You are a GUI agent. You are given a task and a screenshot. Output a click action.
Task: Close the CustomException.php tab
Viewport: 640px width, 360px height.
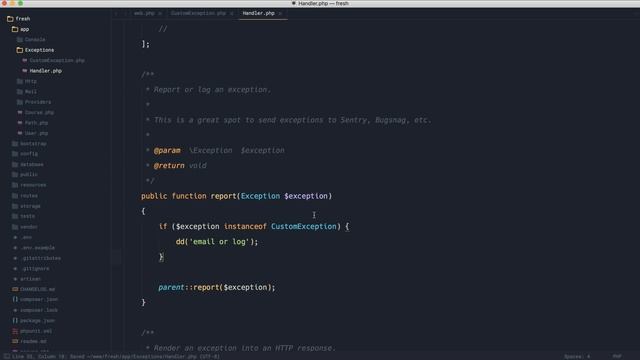231,13
